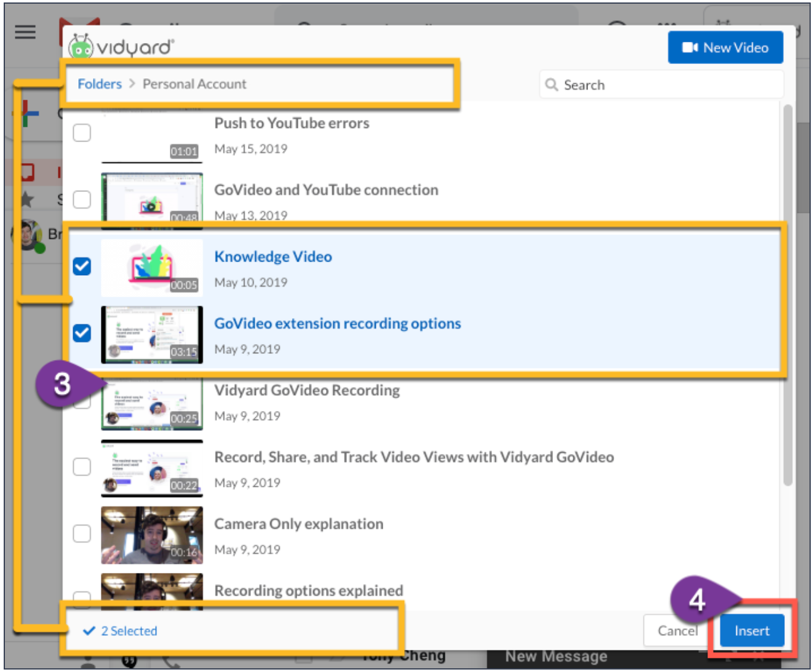This screenshot has width=812, height=672.
Task: Click the breadcrumb chevron after Folders
Action: coord(132,84)
